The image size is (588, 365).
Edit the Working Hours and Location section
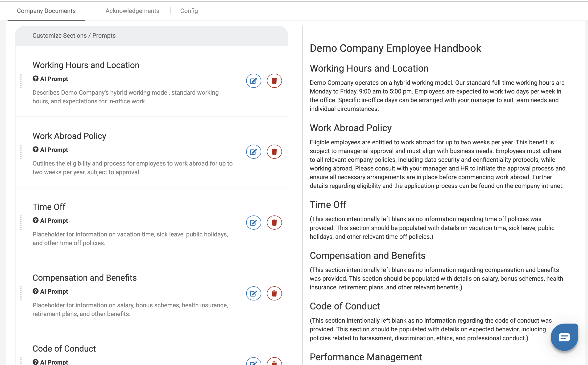[x=253, y=81]
